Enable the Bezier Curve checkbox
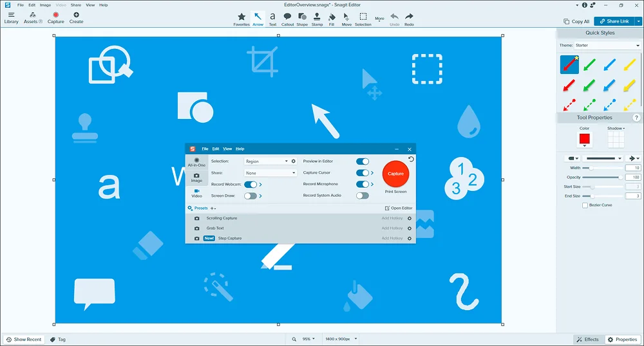Viewport: 644px width, 346px height. click(x=585, y=205)
